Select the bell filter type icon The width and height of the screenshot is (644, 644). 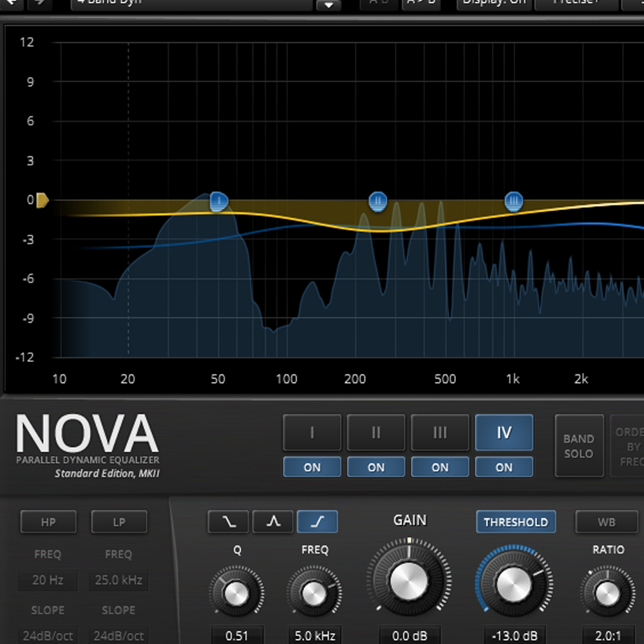pyautogui.click(x=272, y=522)
